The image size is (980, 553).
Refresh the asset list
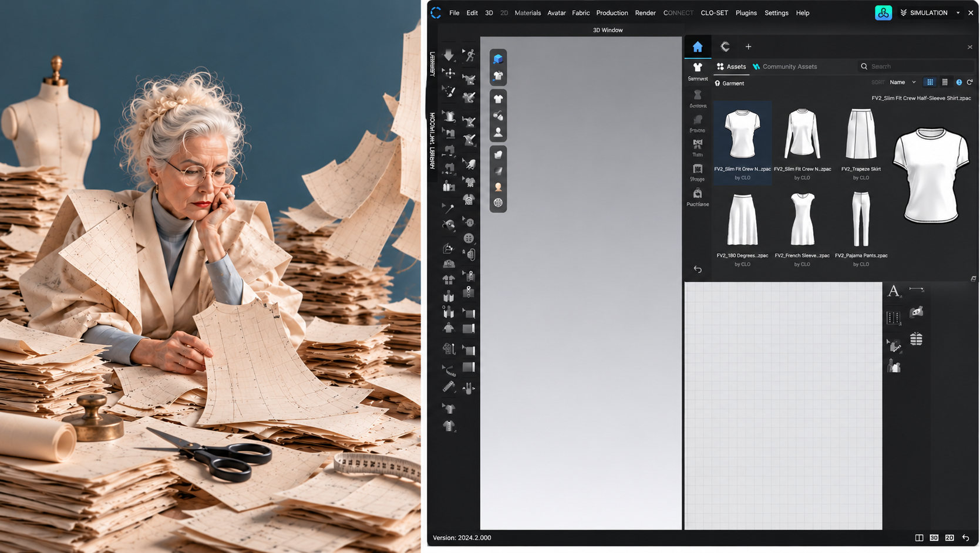[x=970, y=82]
